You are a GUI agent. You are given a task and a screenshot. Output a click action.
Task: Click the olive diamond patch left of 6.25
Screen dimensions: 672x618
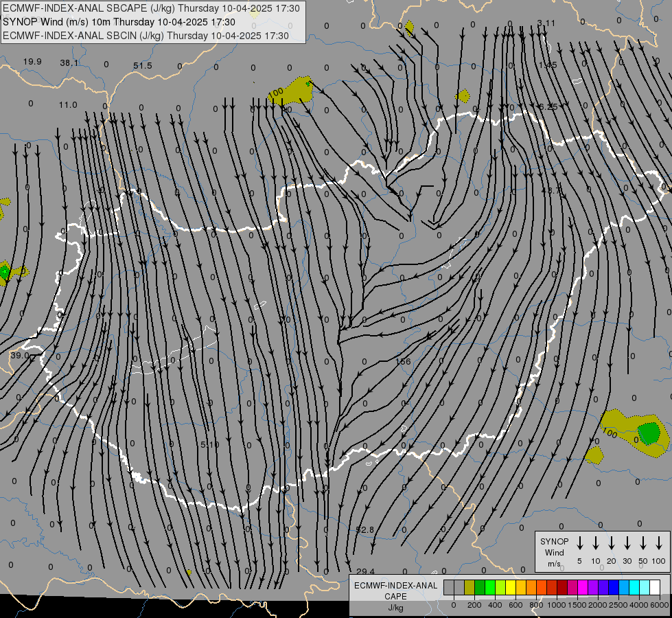[463, 95]
